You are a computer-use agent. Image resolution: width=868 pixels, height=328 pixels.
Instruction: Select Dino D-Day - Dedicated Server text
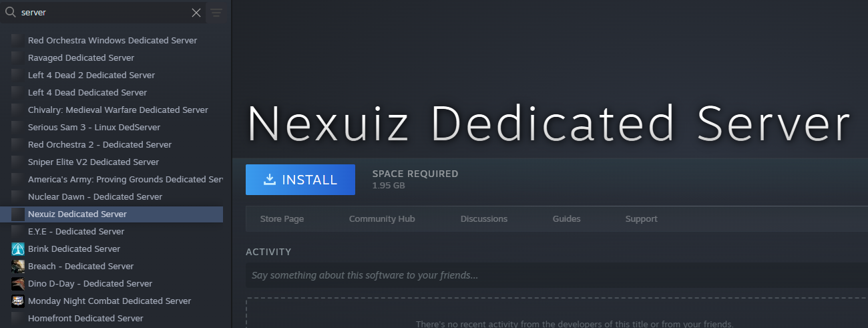pos(90,283)
